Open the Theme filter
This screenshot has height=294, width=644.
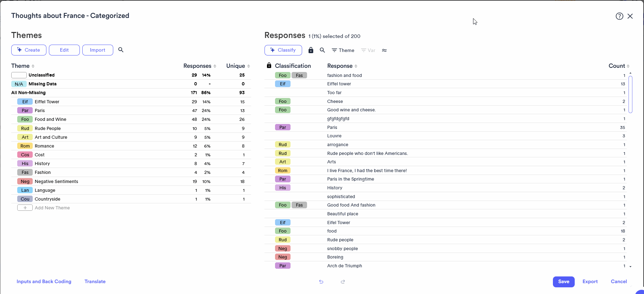[x=343, y=50]
